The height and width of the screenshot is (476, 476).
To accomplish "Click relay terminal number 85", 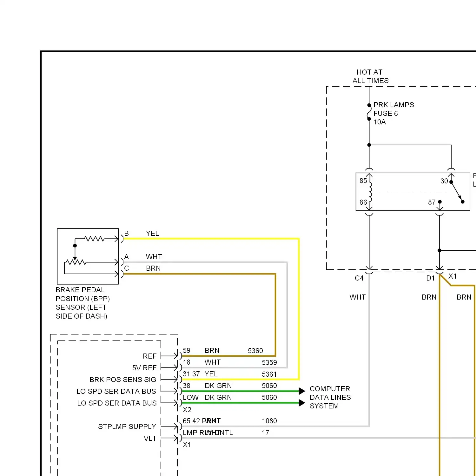I will coord(363,181).
